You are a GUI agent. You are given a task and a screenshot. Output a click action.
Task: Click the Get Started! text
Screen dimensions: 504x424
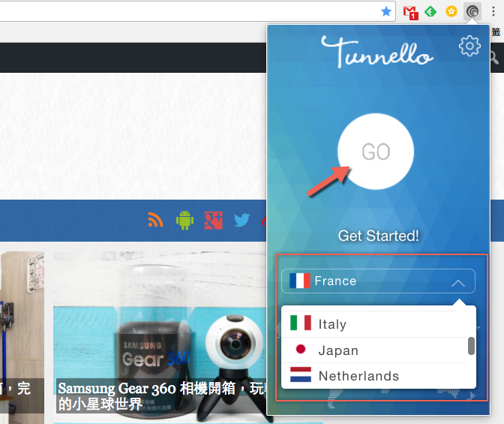coord(378,236)
